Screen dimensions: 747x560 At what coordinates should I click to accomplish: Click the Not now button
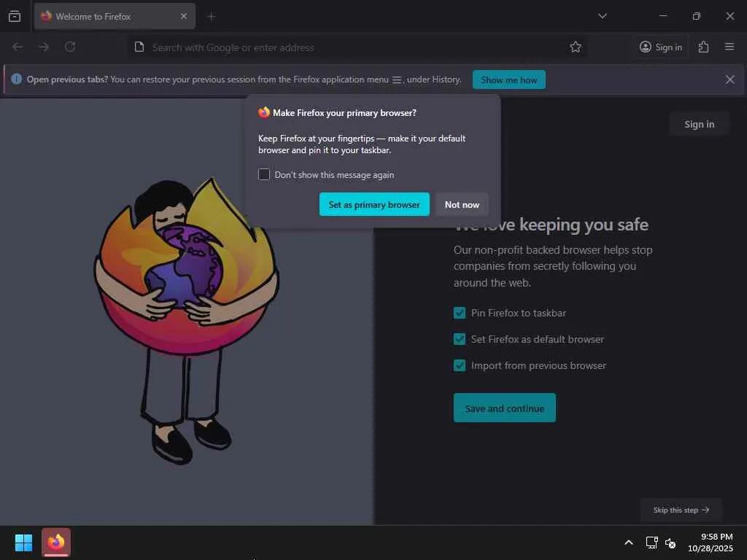point(462,204)
